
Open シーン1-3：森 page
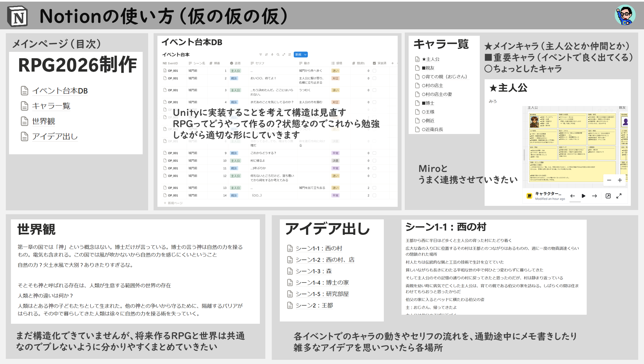(x=313, y=271)
